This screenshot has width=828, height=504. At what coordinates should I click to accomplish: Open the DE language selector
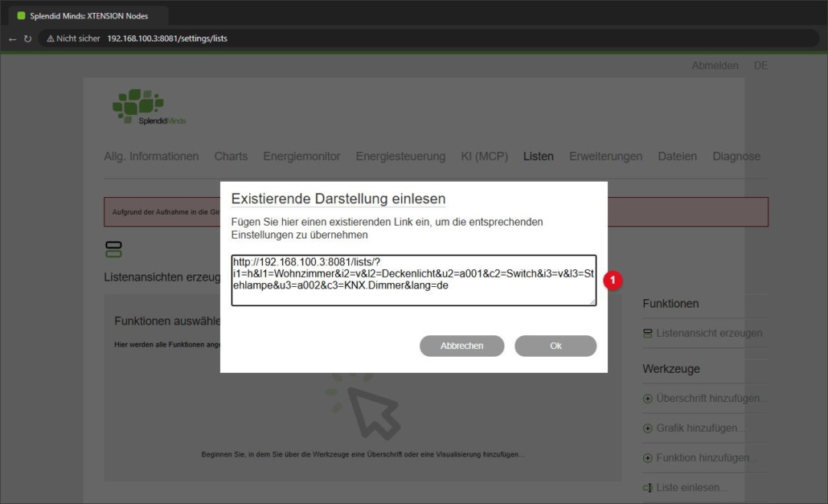coord(760,65)
